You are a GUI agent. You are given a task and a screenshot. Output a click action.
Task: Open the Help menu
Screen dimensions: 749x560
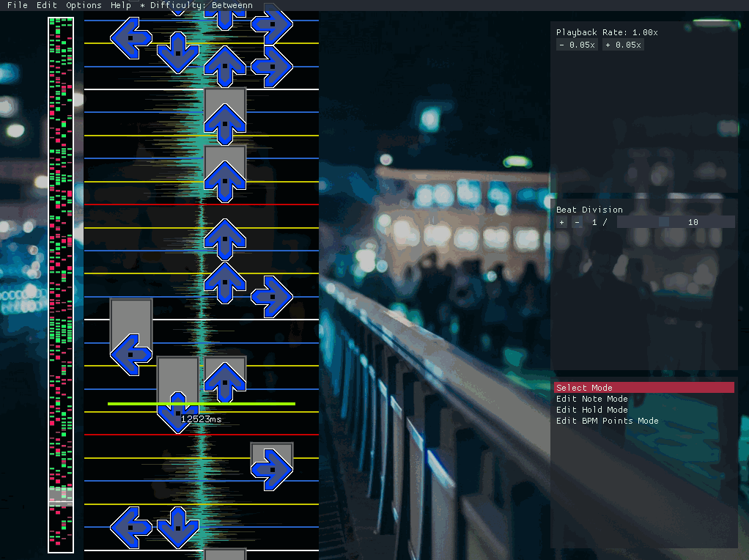121,5
